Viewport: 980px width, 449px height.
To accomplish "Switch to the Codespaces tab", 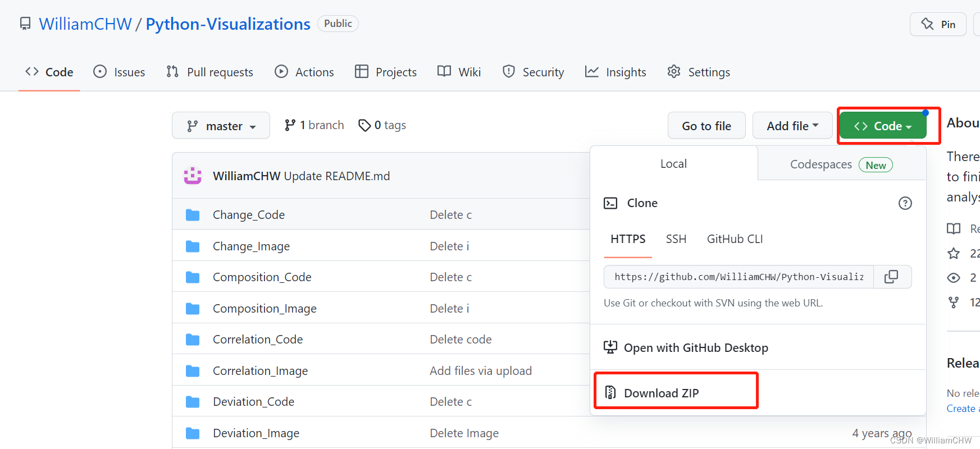I will point(841,164).
